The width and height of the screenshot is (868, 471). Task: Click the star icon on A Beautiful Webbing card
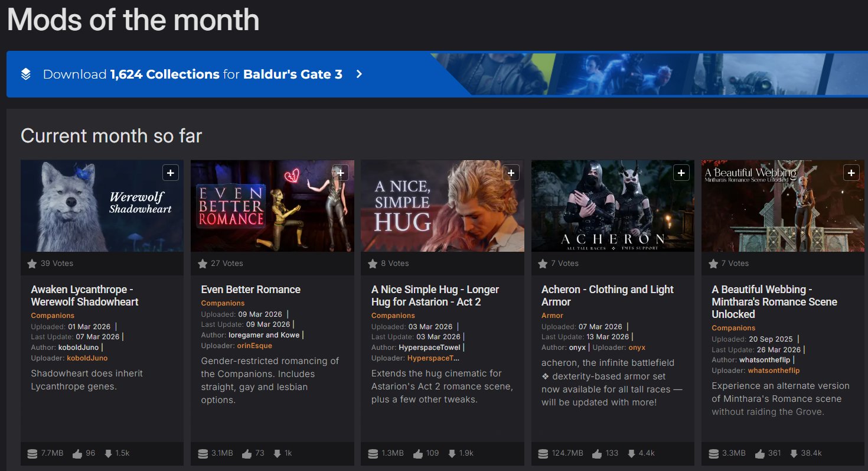pos(713,264)
